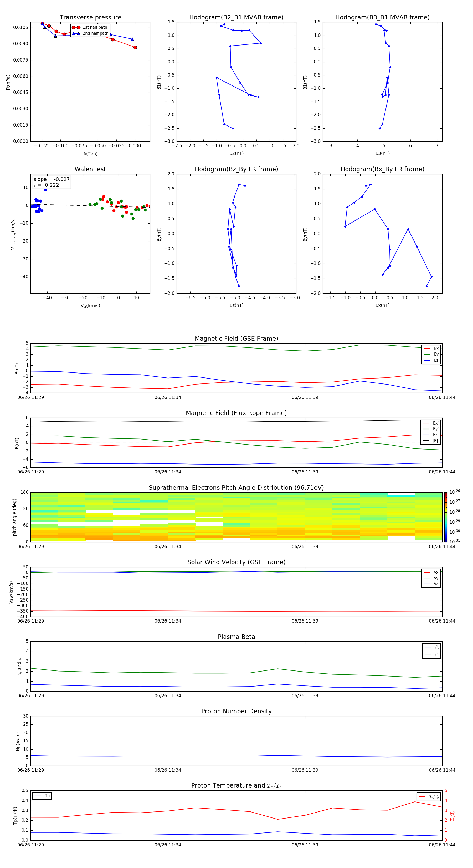Click the "Hodogram(Bz_By FR frame)" title
Screen dimensions: 473x868
point(236,169)
